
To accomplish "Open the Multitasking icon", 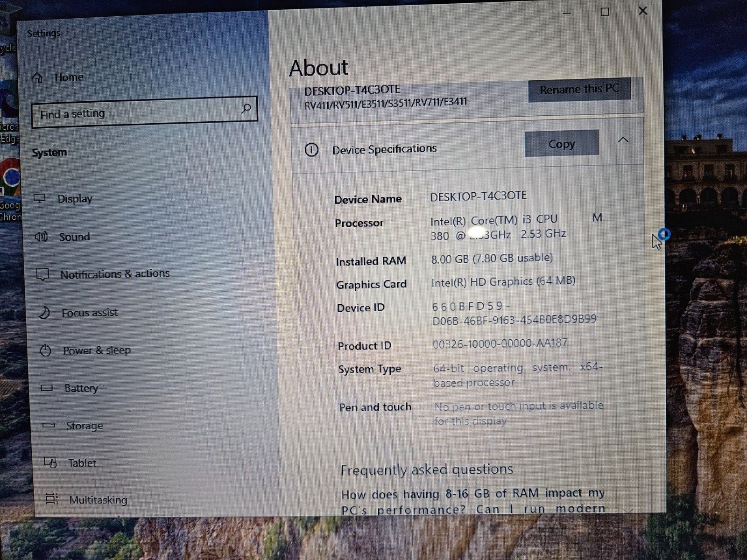I will [x=52, y=499].
